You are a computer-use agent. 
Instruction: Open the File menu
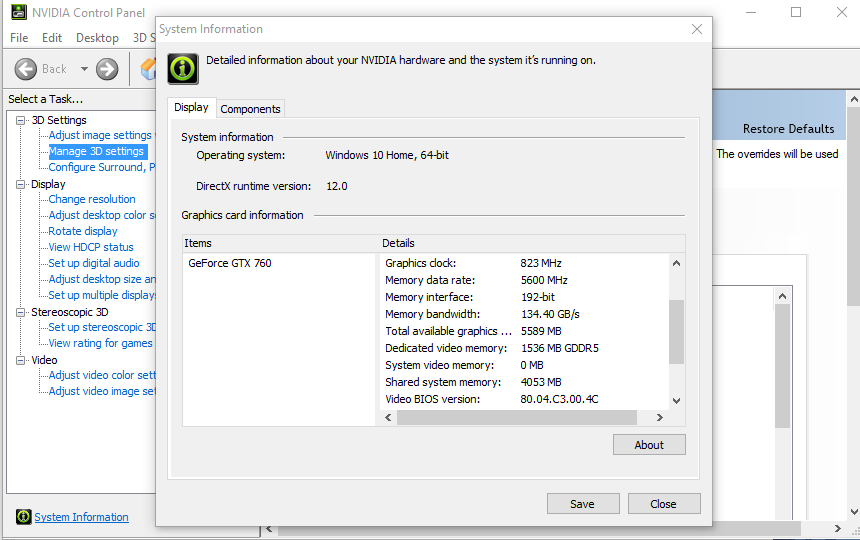pyautogui.click(x=19, y=38)
